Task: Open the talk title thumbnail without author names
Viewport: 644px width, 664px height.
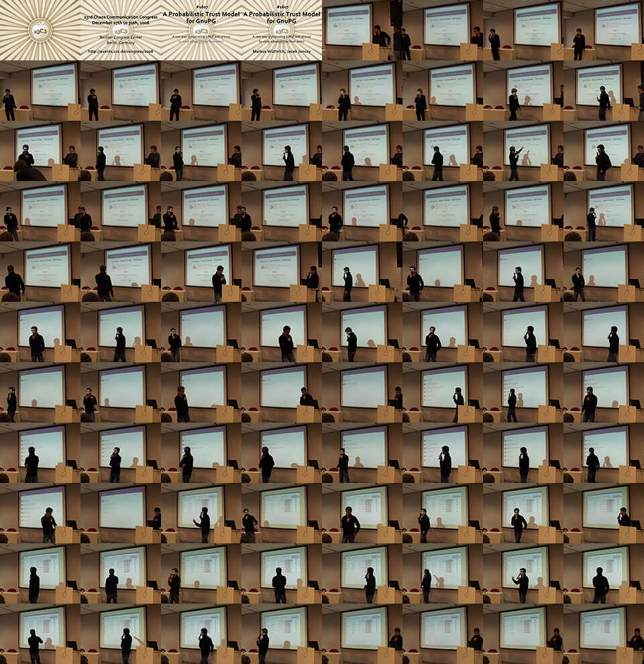Action: (201, 30)
